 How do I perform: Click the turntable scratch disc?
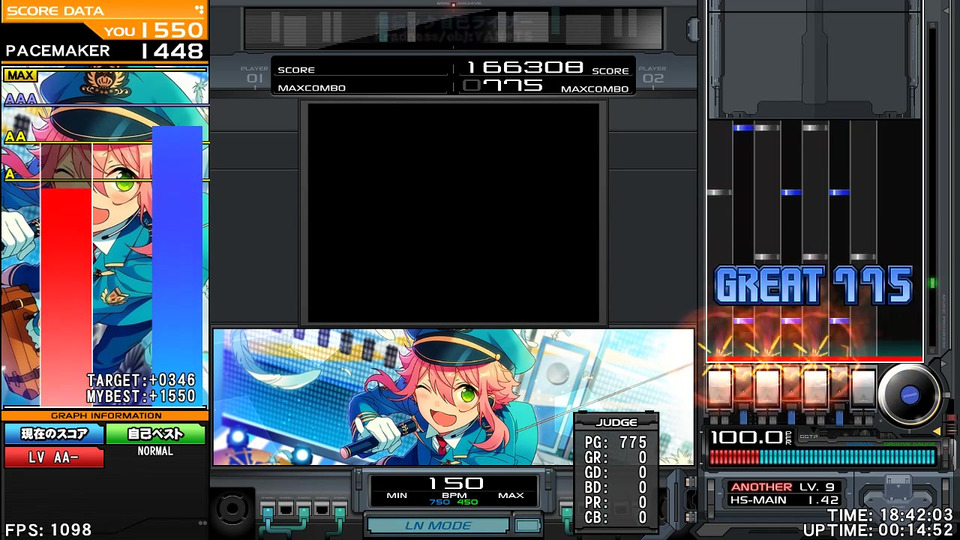point(909,395)
